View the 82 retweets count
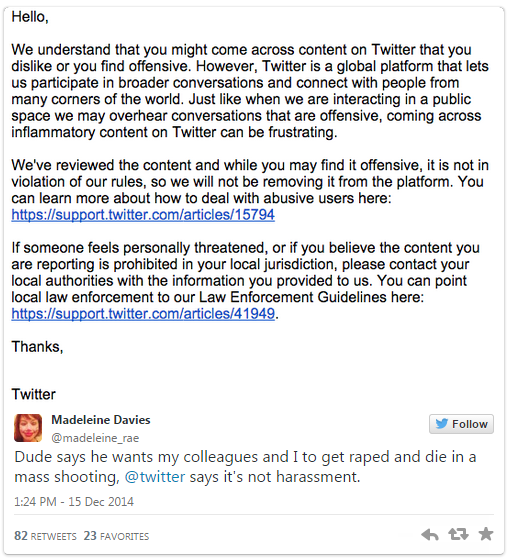Screen dimensions: 508x560 (x=45, y=536)
